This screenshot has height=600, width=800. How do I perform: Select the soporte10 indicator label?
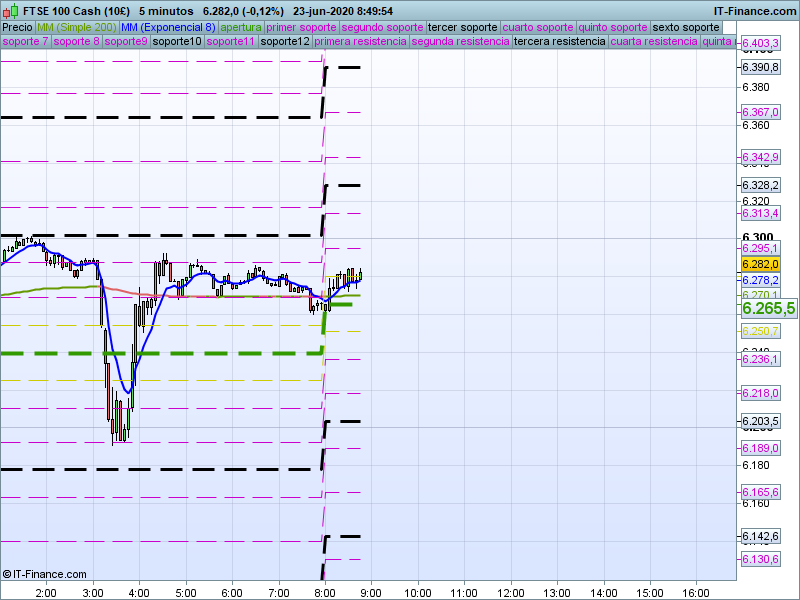click(177, 42)
